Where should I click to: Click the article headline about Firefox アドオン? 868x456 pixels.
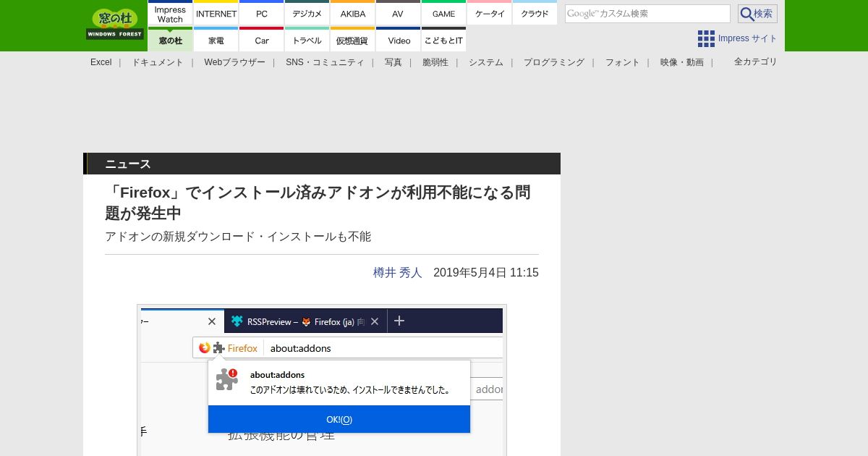coord(318,203)
